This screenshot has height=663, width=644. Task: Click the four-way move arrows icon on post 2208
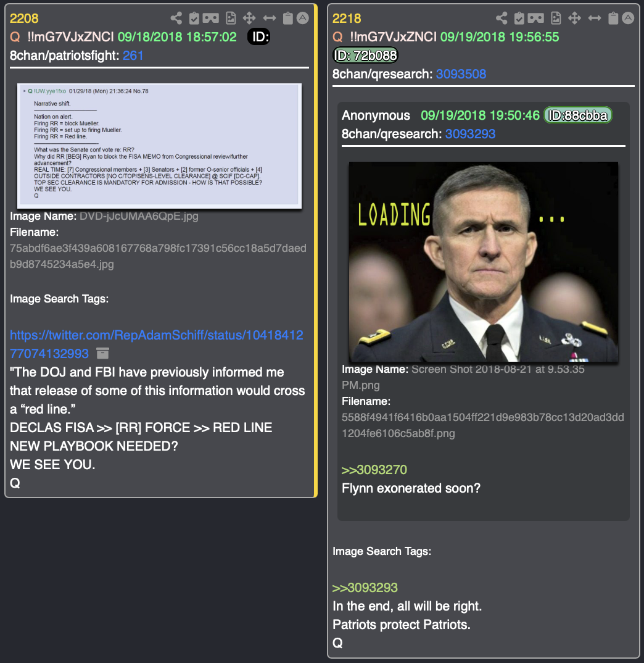[x=249, y=18]
